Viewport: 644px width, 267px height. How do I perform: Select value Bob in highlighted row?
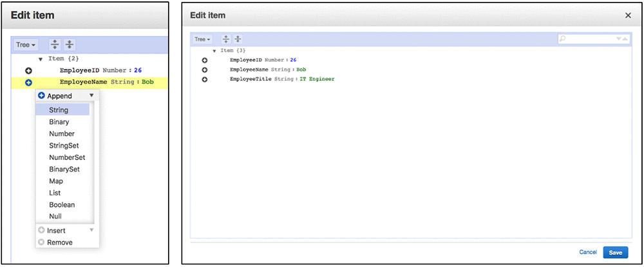[147, 83]
